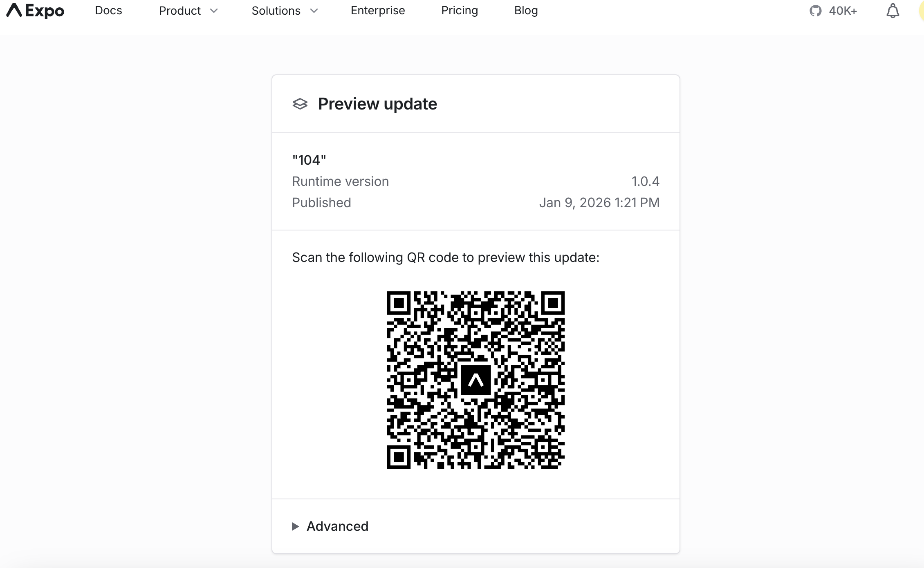Click the yellow profile avatar at edge

pos(921,11)
